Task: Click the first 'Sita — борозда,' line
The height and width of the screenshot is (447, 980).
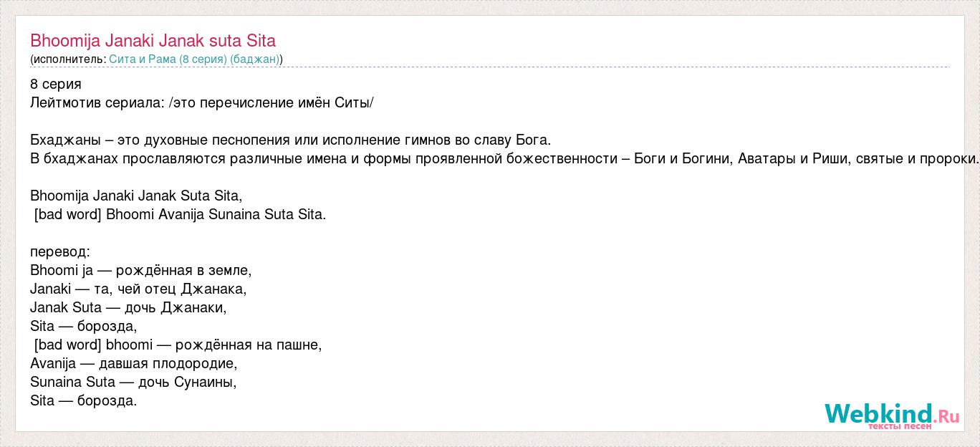Action: (x=83, y=327)
